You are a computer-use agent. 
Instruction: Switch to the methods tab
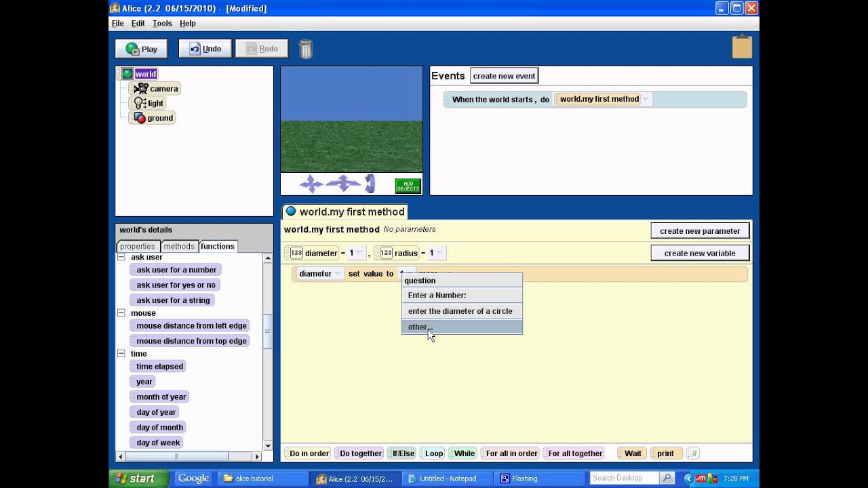click(x=179, y=247)
